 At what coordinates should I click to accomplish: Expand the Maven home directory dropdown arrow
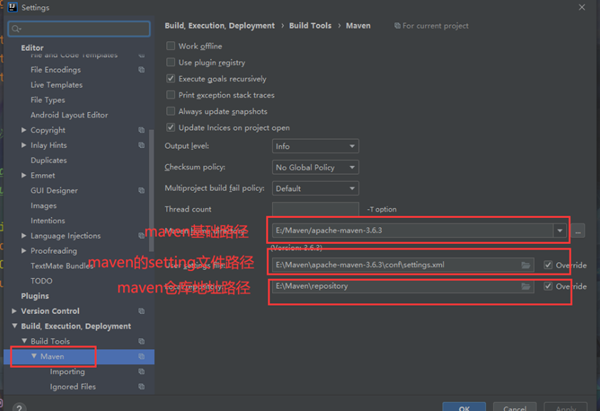(559, 231)
